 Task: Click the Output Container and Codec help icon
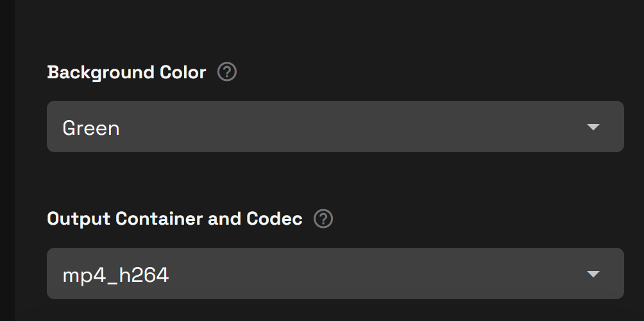(x=323, y=219)
